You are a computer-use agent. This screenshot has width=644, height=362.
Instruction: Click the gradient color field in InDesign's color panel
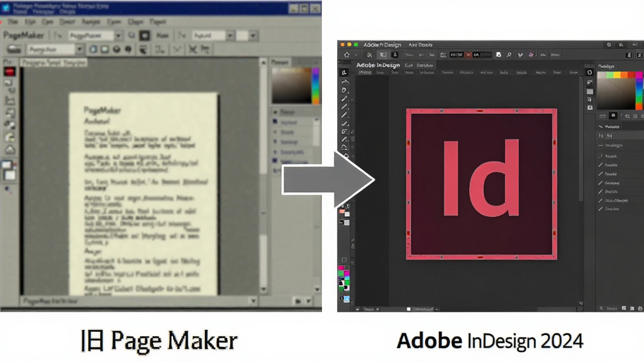click(616, 94)
